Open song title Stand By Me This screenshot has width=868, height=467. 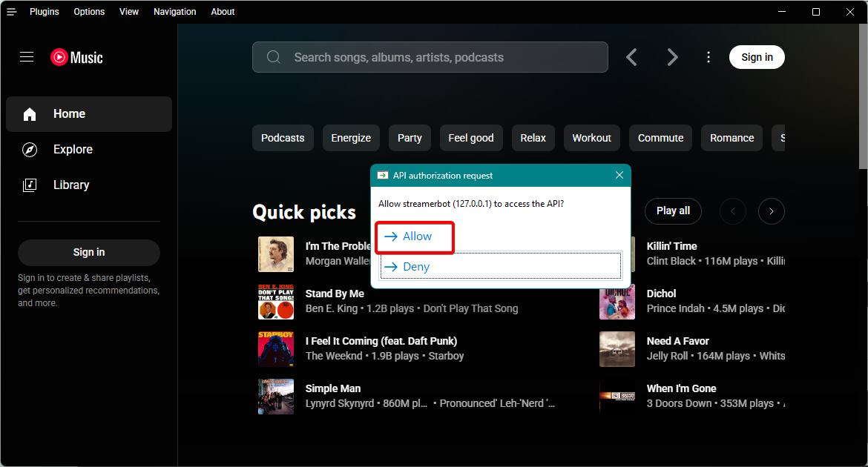point(335,294)
